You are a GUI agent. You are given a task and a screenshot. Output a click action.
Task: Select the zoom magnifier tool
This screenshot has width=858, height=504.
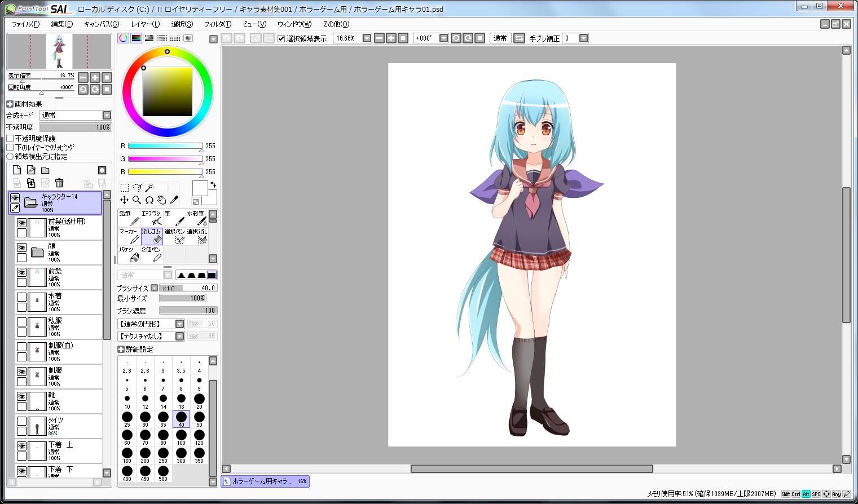tap(137, 200)
